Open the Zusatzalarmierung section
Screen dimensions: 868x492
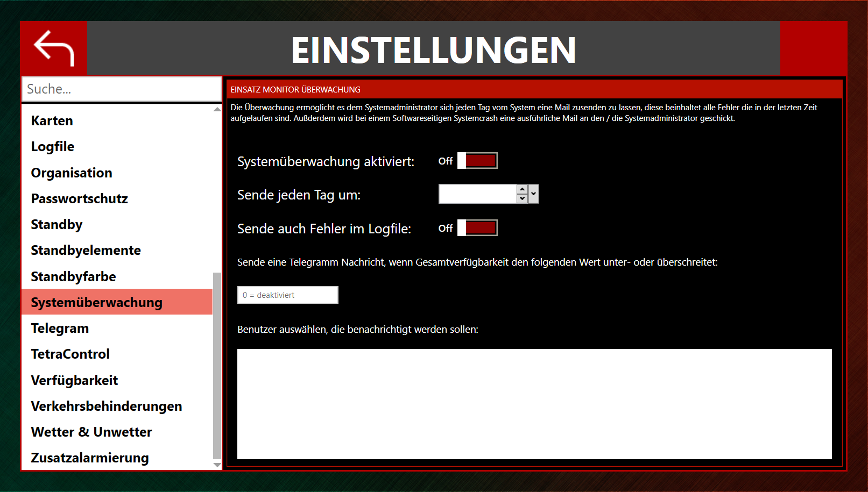pyautogui.click(x=89, y=458)
